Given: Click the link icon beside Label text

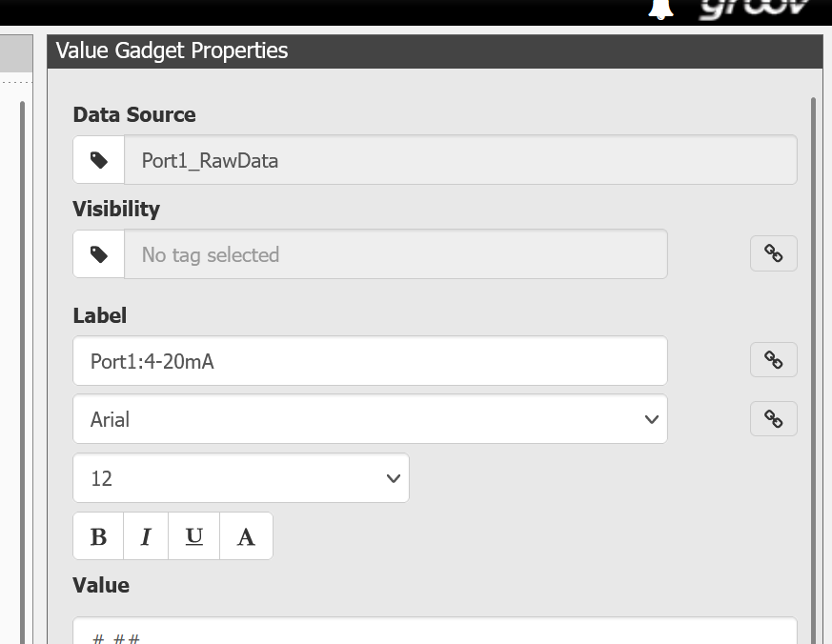Looking at the screenshot, I should coord(773,360).
